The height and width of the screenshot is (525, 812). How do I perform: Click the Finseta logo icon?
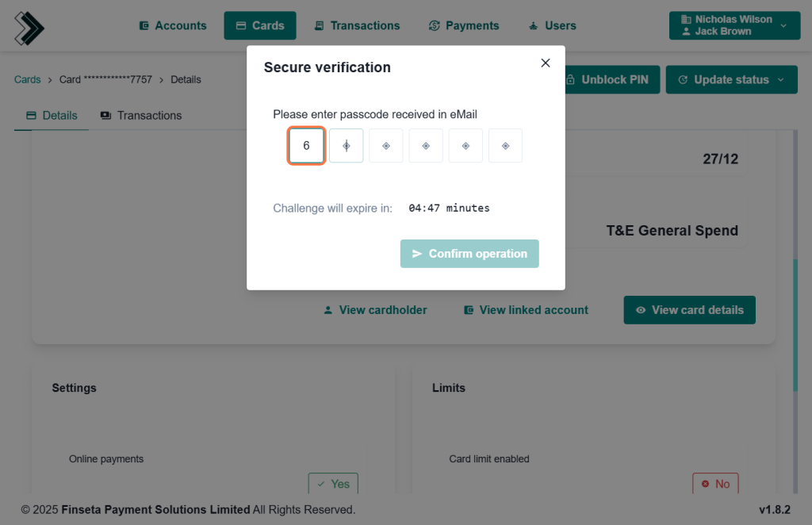tap(29, 28)
